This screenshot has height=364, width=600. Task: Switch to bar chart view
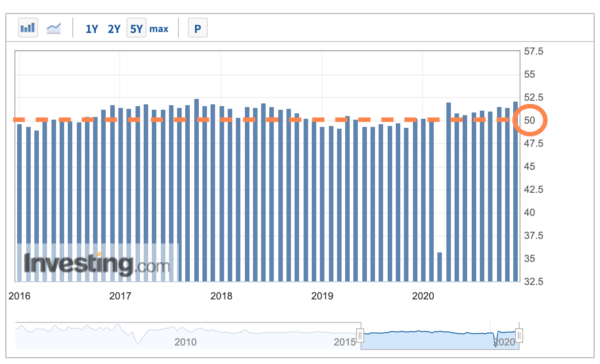(28, 28)
